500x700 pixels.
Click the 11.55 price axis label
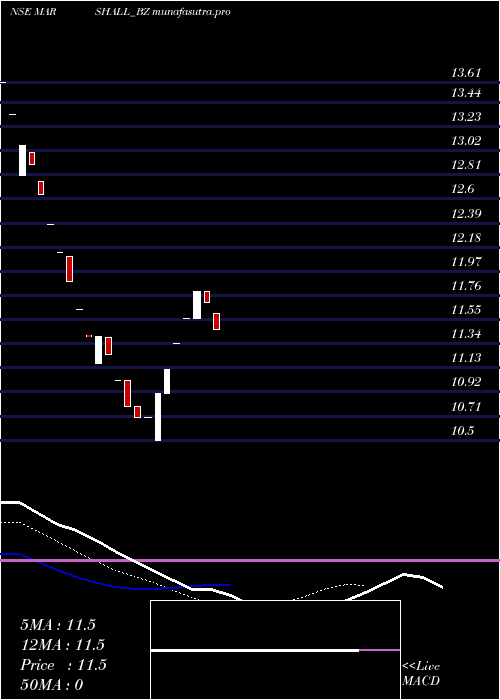pyautogui.click(x=466, y=310)
